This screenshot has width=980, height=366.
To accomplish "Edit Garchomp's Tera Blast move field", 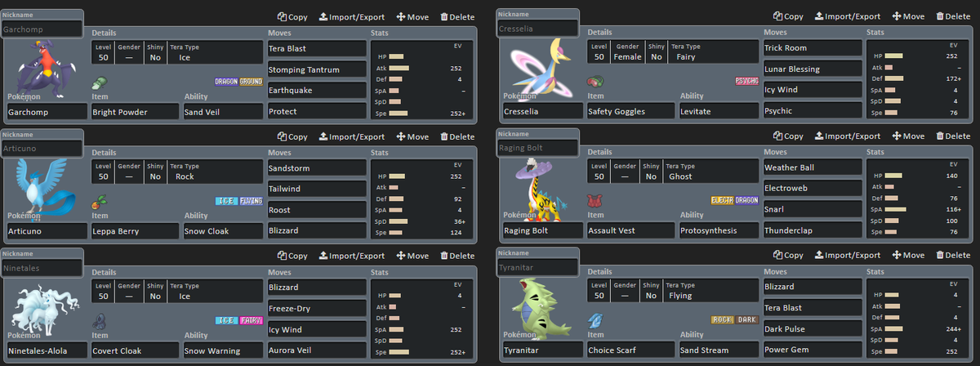I will [x=317, y=48].
